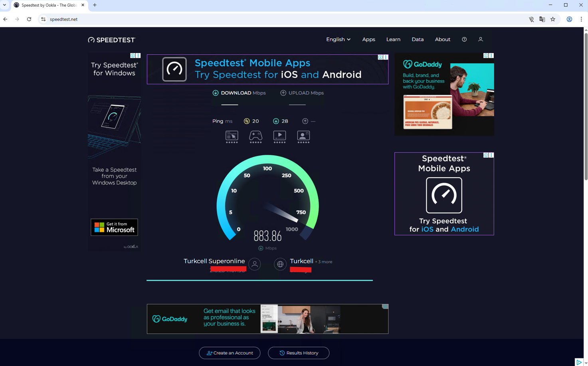
Task: Open the user account icon in header
Action: click(481, 40)
